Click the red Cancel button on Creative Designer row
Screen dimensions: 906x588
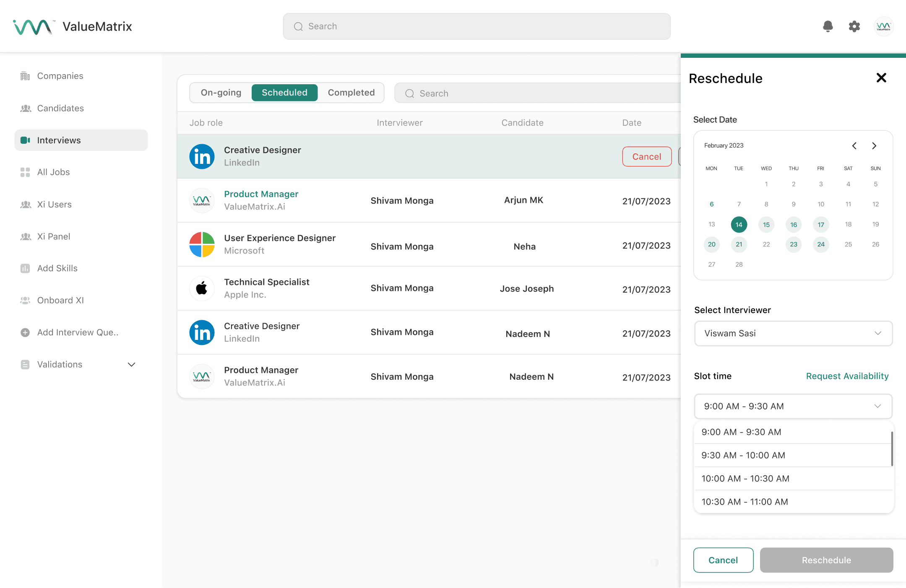(x=646, y=156)
